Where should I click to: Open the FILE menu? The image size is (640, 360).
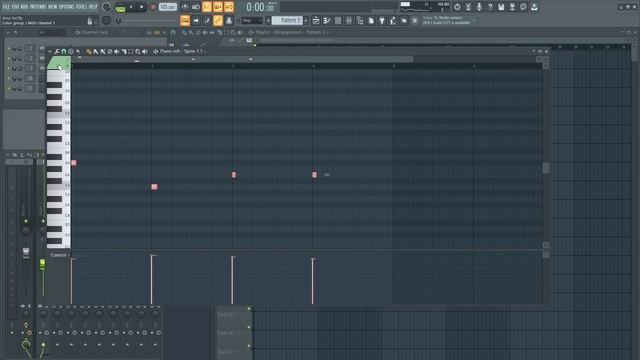point(6,7)
